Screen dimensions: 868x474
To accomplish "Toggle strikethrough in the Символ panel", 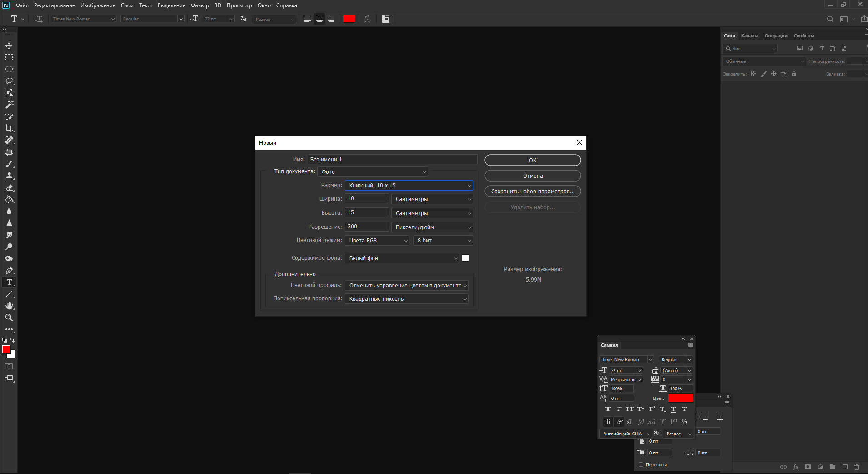I will pos(684,409).
